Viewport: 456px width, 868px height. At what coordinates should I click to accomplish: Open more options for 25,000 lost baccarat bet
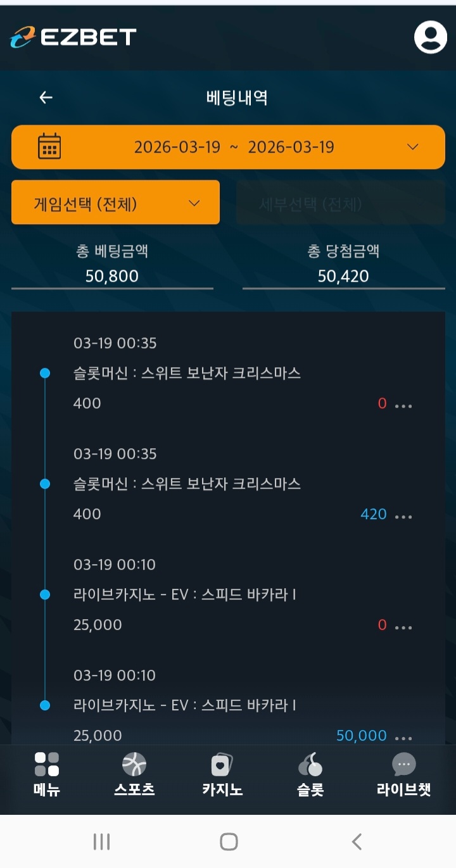(403, 627)
